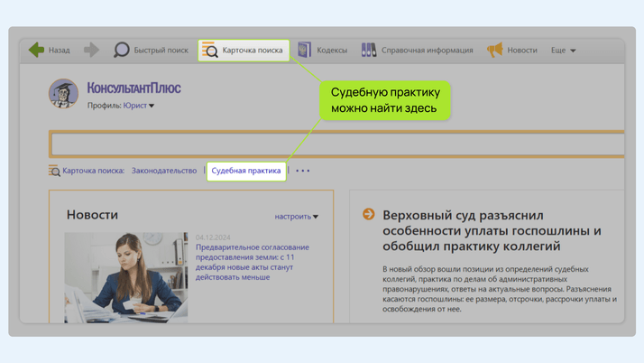This screenshot has width=644, height=363.
Task: Click the search card icon below search field
Action: click(54, 171)
